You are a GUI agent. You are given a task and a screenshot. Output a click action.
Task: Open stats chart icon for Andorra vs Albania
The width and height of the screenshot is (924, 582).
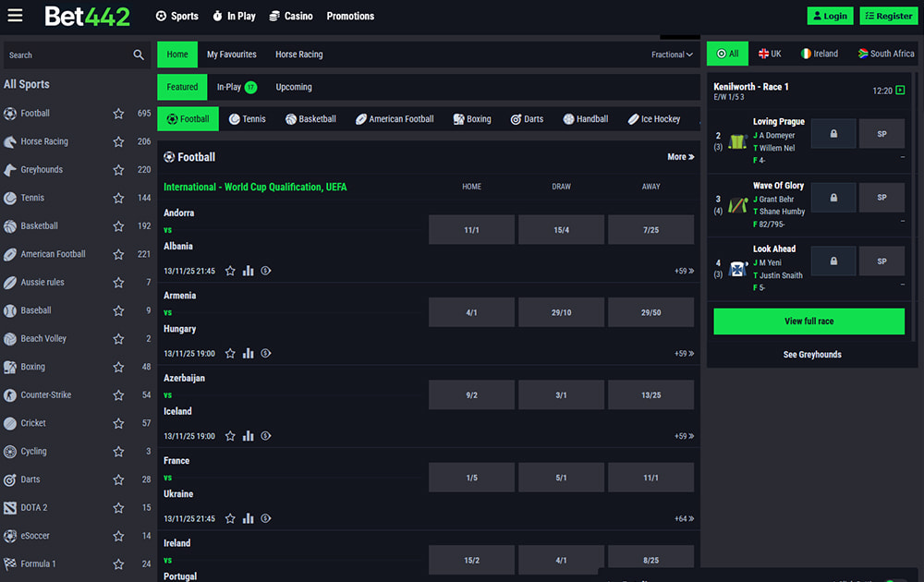tap(248, 272)
